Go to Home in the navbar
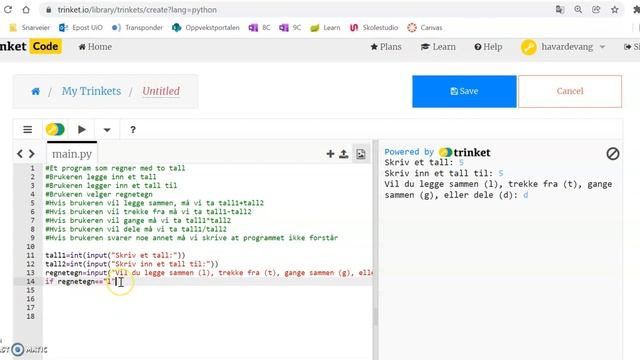The height and width of the screenshot is (360, 640). coord(95,47)
